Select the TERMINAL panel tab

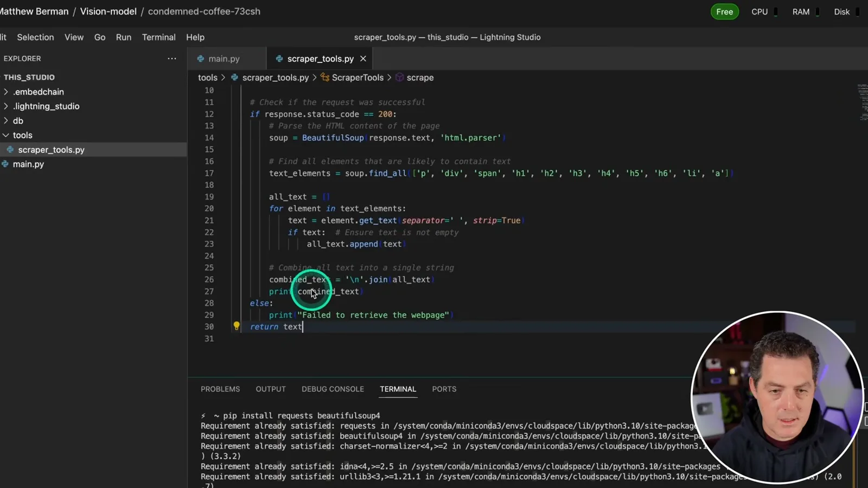398,389
